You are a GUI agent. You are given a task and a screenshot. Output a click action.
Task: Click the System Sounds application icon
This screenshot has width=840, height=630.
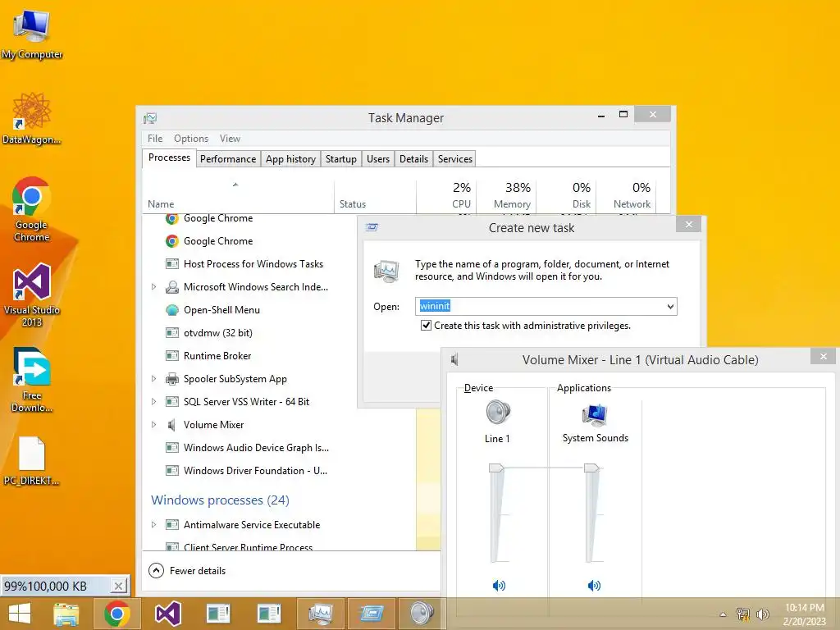tap(595, 414)
